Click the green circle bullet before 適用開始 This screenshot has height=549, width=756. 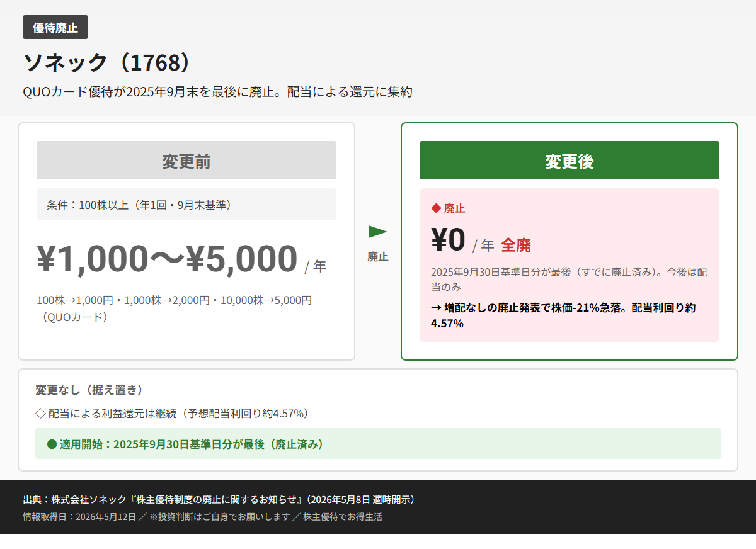tap(52, 444)
